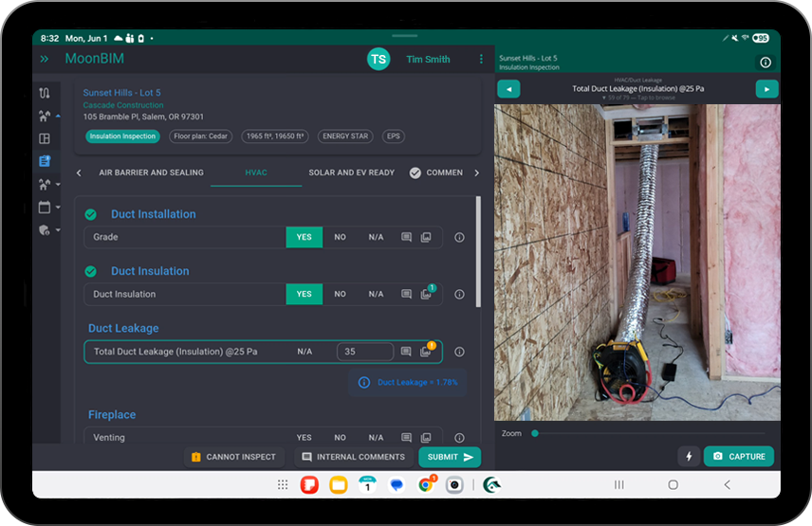Open the routes icon in sidebar
The width and height of the screenshot is (812, 526).
point(45,93)
